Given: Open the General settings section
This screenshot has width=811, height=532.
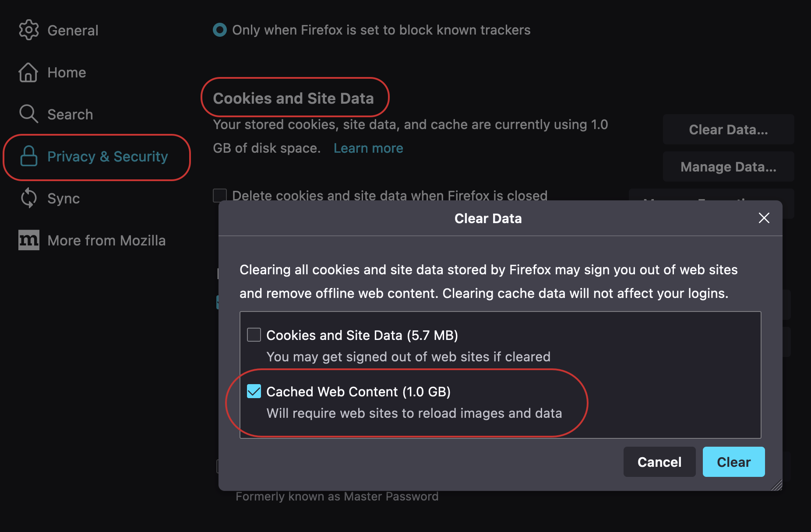Looking at the screenshot, I should [x=73, y=31].
